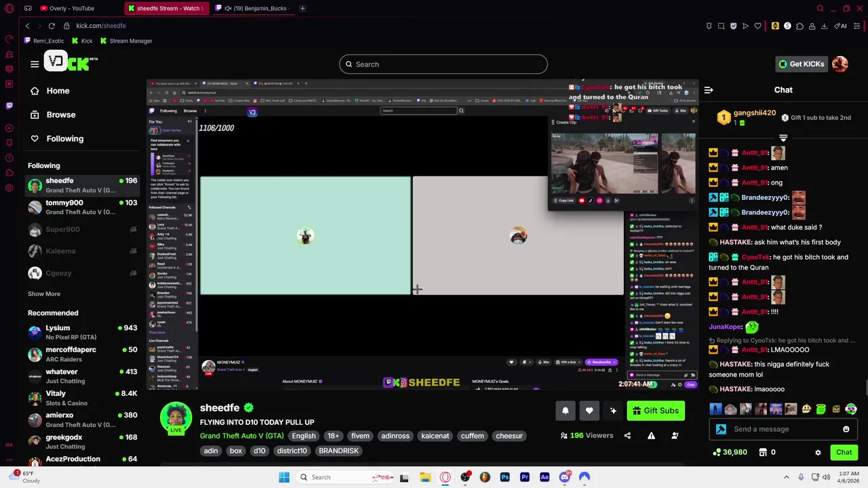Collapse the chat panel
The image size is (868, 488).
tap(709, 90)
